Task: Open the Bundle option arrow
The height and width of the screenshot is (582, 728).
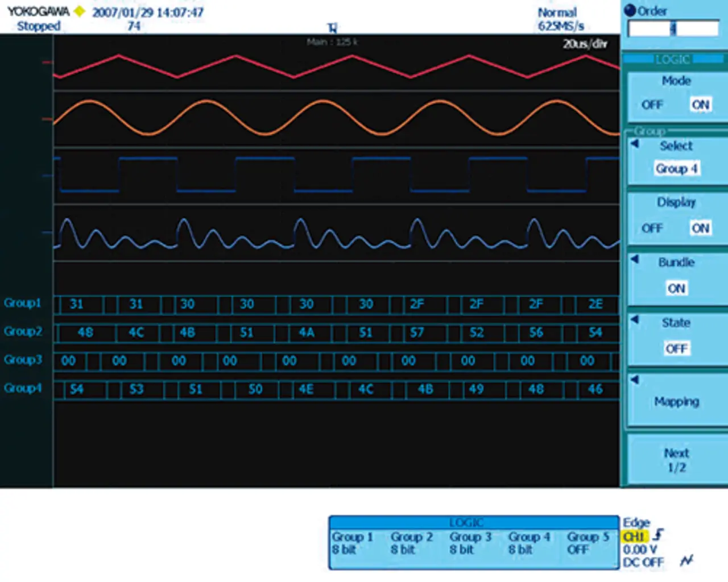Action: pyautogui.click(x=635, y=260)
